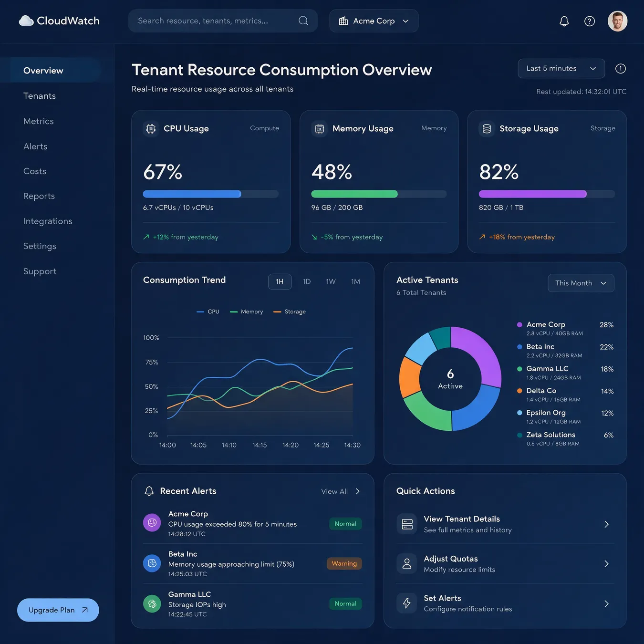Open Settings in sidebar
The image size is (644, 644).
point(40,246)
